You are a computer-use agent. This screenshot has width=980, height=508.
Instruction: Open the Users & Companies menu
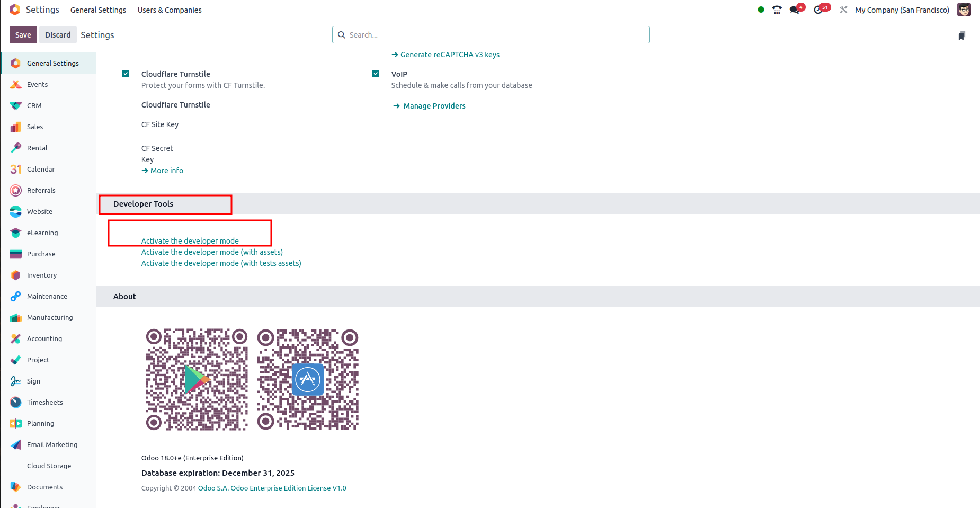click(170, 10)
